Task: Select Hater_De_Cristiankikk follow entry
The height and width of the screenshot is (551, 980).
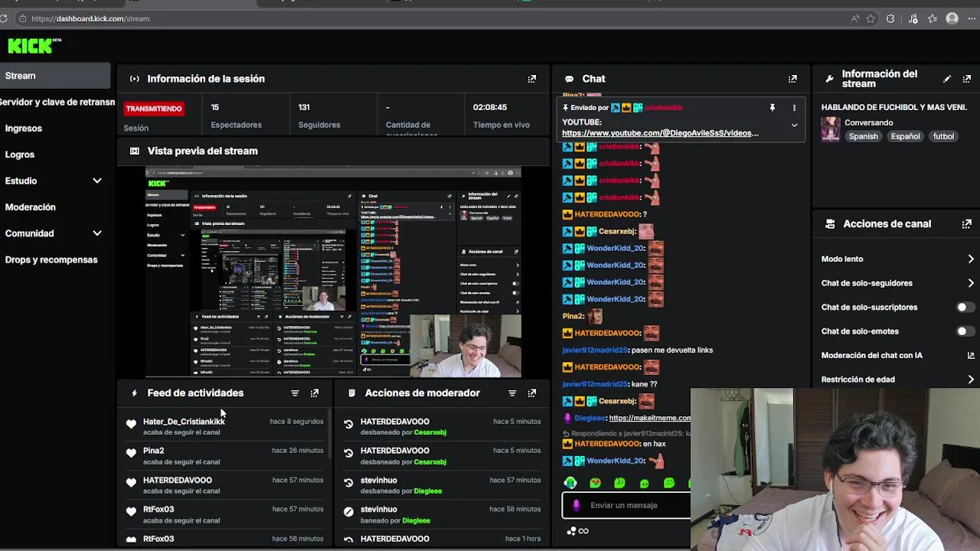Action: tap(225, 427)
